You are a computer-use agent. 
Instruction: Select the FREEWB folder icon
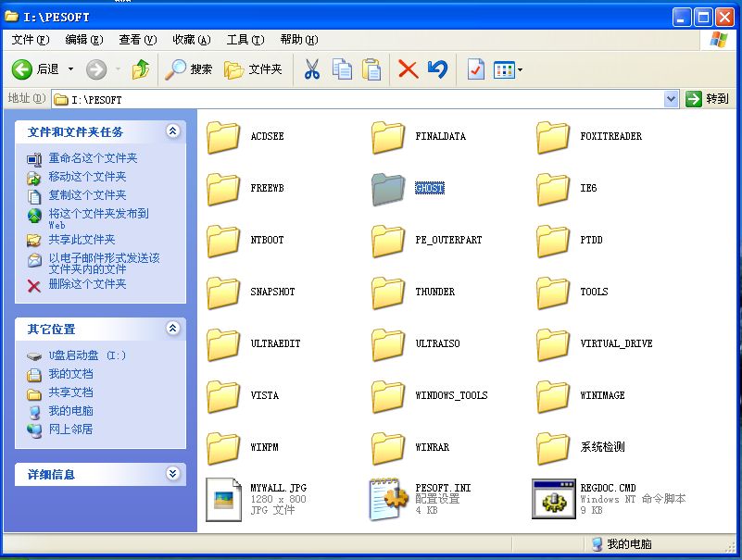(223, 189)
